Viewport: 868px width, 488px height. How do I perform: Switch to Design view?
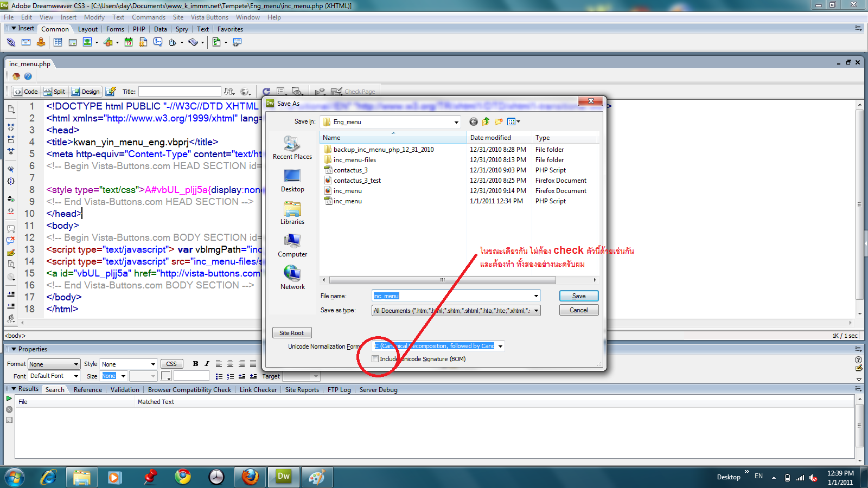pos(86,92)
